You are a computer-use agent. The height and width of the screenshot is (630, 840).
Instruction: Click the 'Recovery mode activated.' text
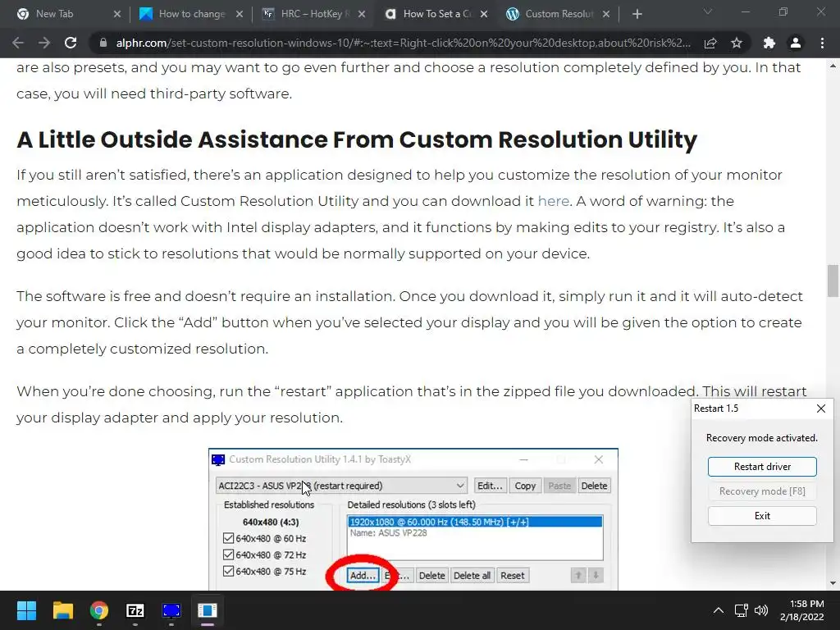(762, 438)
